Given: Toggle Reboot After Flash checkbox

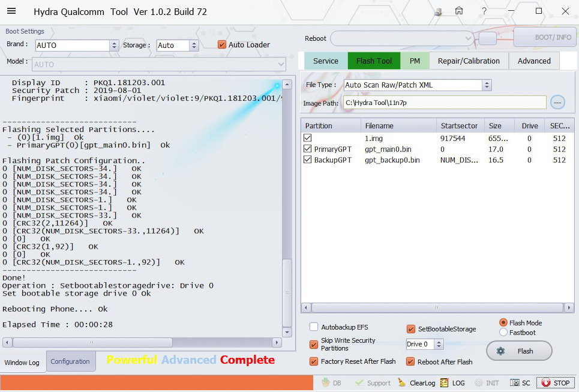Looking at the screenshot, I should click(410, 361).
